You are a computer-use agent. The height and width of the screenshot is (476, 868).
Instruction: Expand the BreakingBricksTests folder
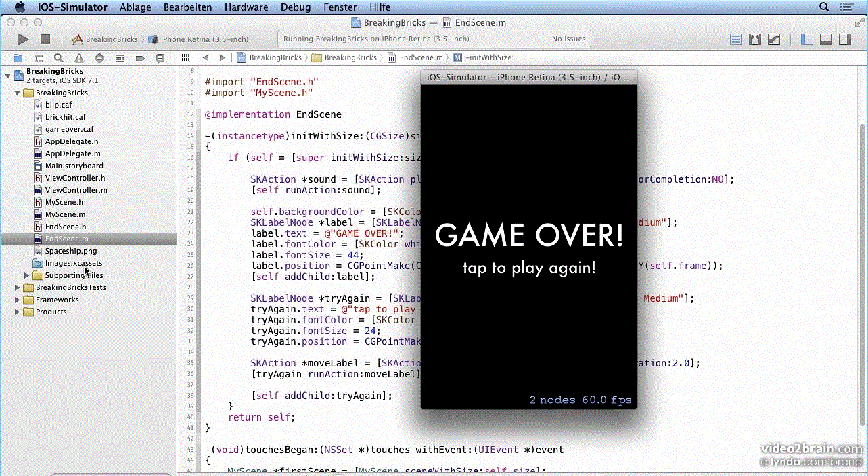tap(18, 287)
